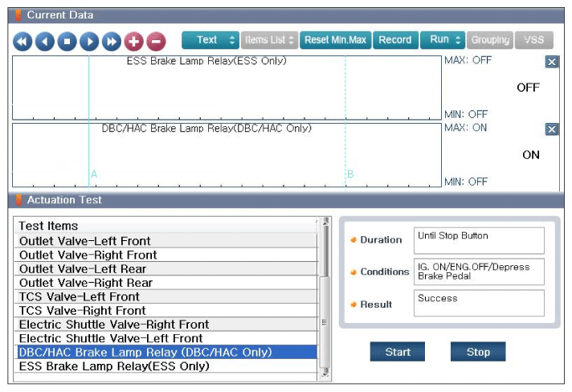Screen dimensions: 572x392
Task: Open the Text display mode dropdown
Action: pyautogui.click(x=210, y=39)
